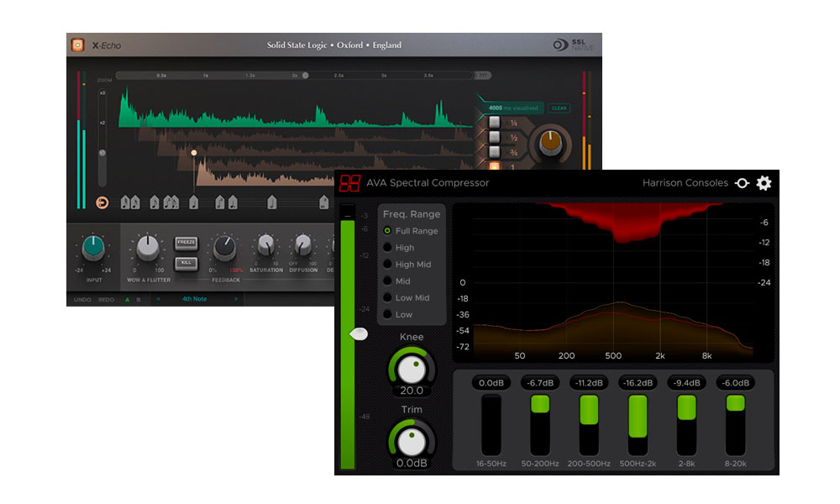Click the orange feedback loop icon near the taps
This screenshot has width=840, height=504.
(102, 202)
